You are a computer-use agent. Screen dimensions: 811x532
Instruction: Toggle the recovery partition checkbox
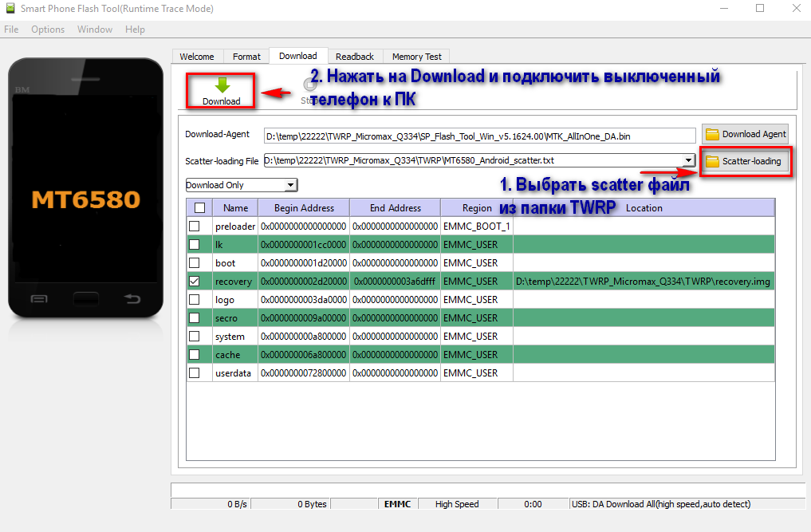195,282
